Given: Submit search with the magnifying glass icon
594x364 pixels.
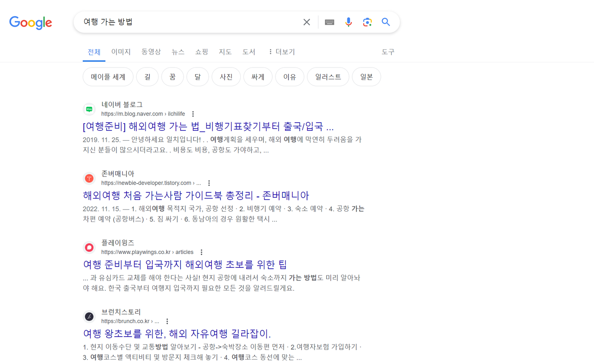Looking at the screenshot, I should click(386, 22).
